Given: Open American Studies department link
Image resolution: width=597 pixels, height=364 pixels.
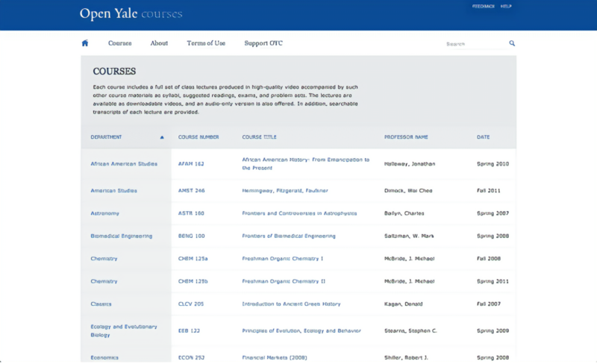Looking at the screenshot, I should coord(114,190).
